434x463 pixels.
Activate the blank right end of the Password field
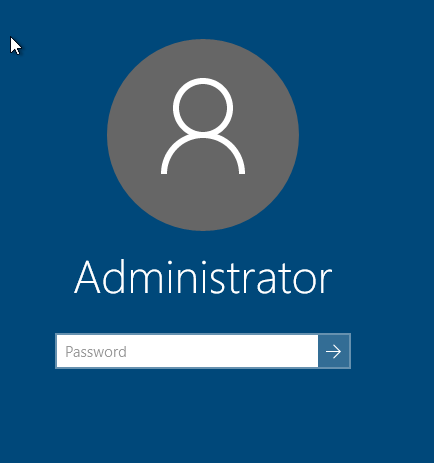coord(283,351)
